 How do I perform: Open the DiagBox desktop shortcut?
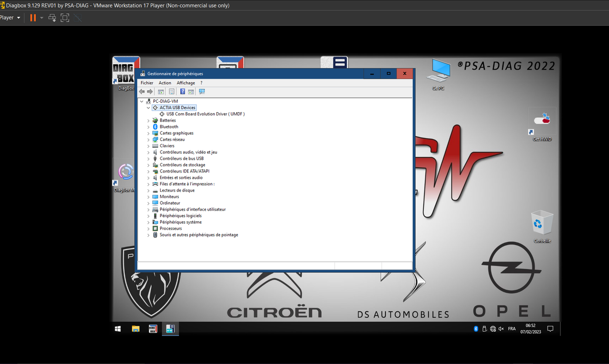[126, 74]
